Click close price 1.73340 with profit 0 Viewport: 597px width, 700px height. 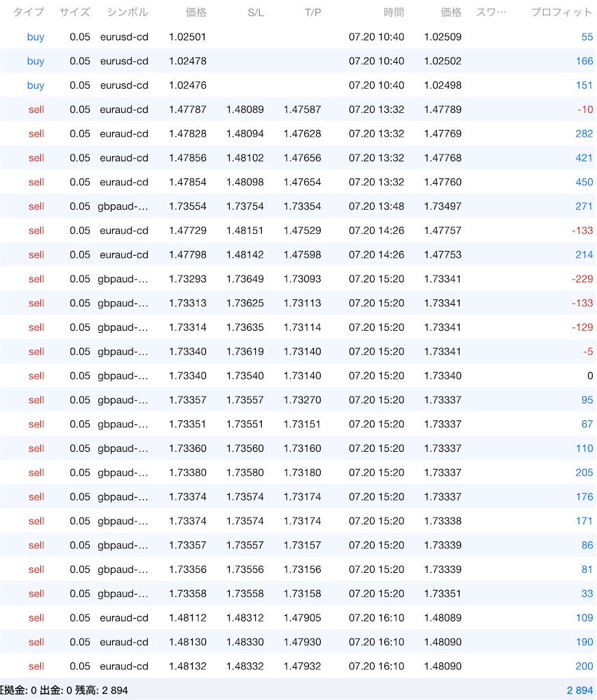[x=442, y=375]
